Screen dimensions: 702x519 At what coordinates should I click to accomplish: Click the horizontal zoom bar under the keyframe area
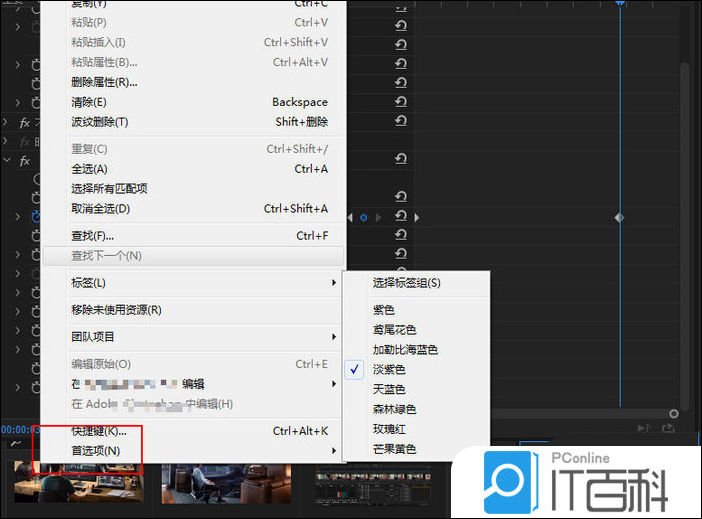582,413
